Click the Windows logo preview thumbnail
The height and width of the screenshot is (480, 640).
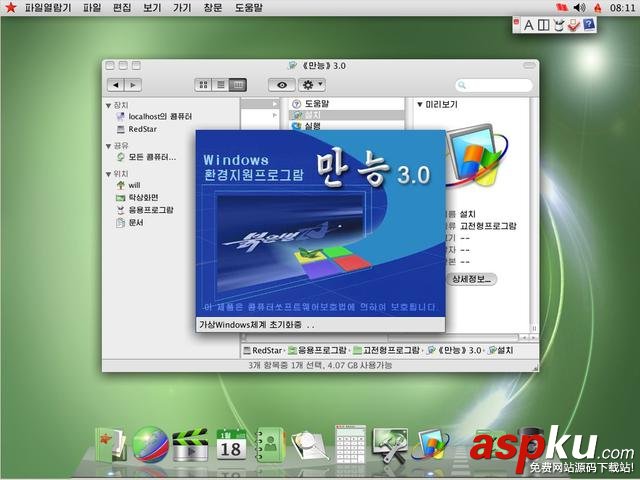point(478,156)
